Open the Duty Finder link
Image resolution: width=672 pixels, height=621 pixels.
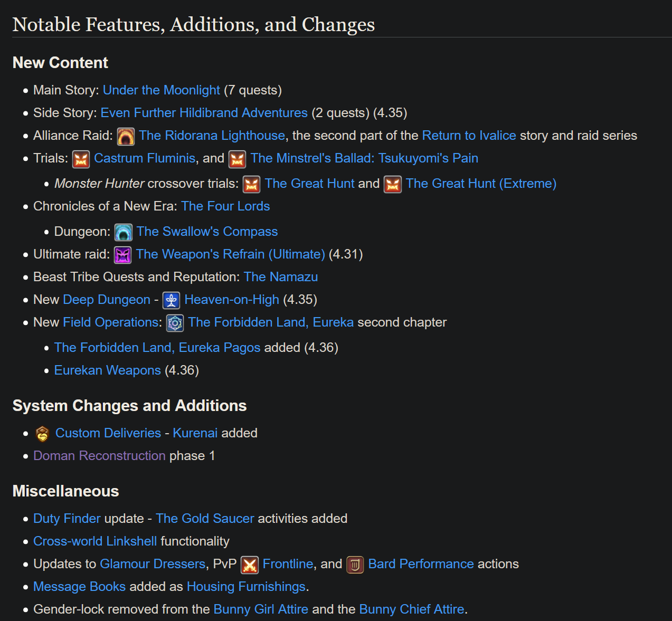tap(67, 519)
